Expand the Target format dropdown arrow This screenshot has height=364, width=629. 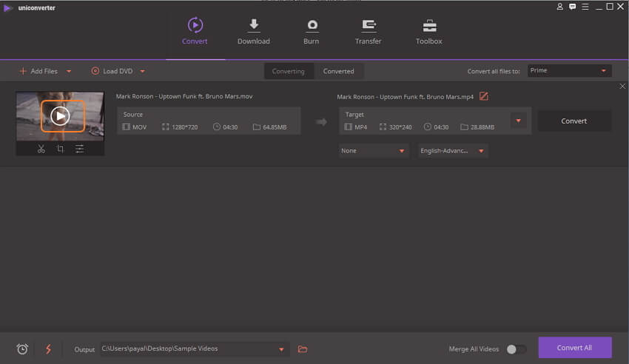(518, 121)
